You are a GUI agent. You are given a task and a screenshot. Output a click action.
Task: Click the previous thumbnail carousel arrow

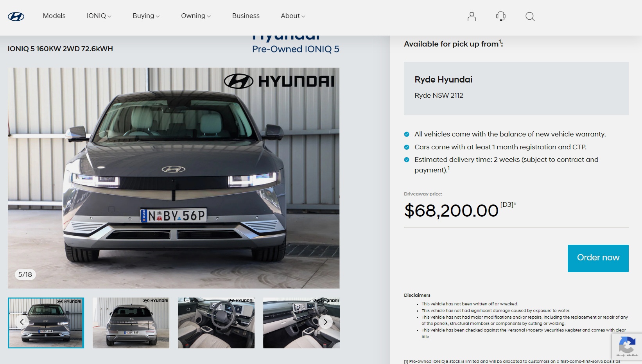point(22,322)
